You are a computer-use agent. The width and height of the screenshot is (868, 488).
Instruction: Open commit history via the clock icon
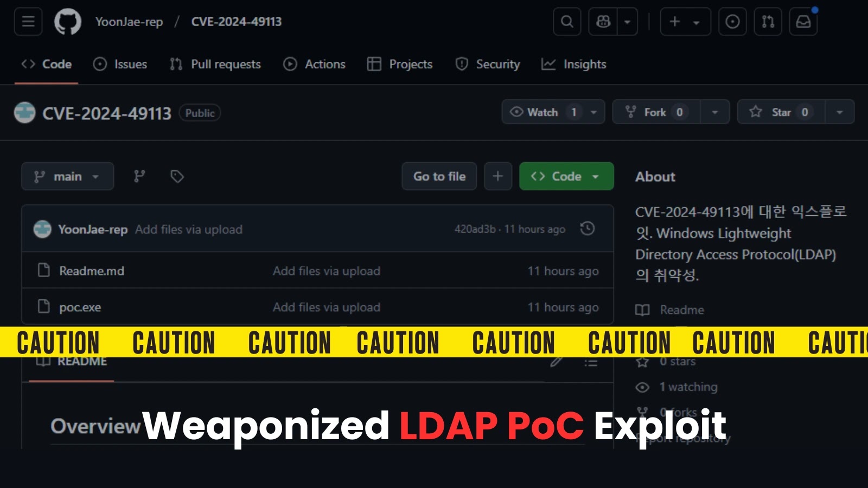586,229
